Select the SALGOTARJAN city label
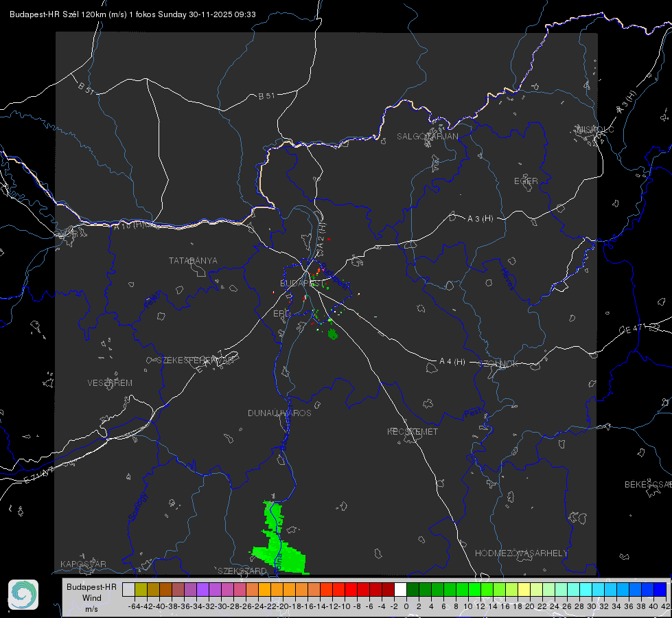Screen dimensions: 672x618 coord(427,137)
